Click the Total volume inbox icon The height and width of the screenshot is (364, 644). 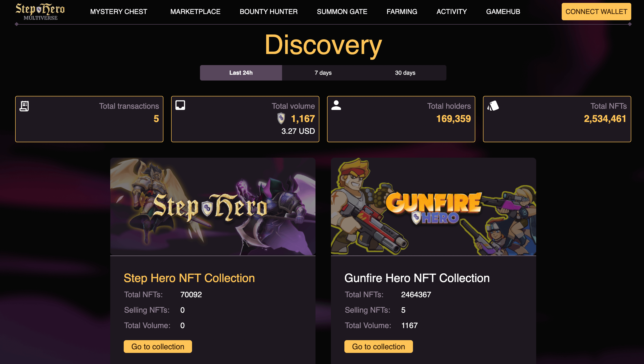coord(180,105)
